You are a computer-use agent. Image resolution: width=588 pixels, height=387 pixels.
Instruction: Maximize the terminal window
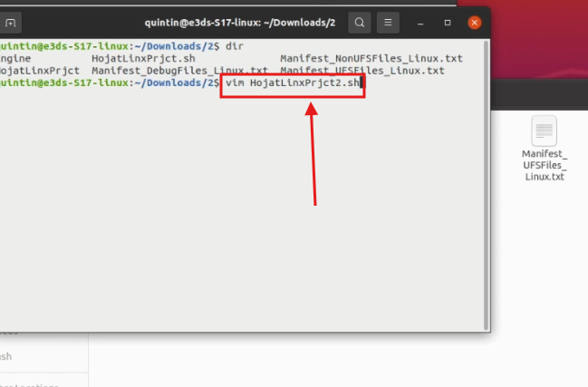tap(448, 23)
